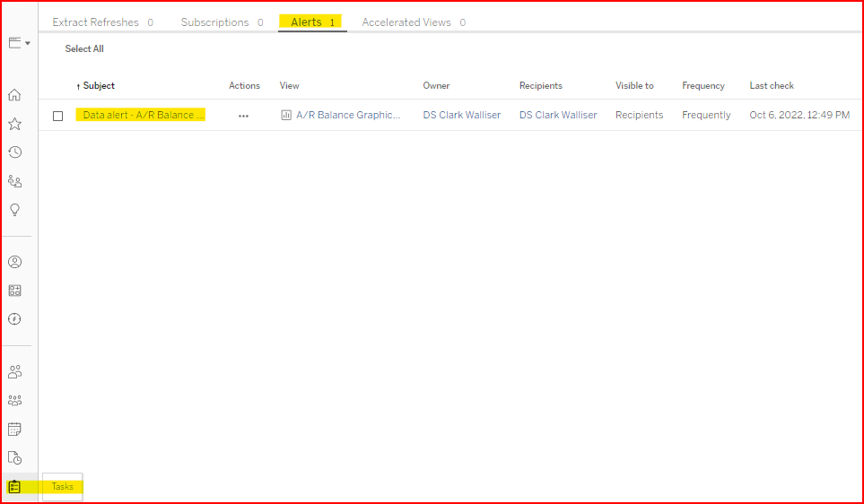
Task: Switch to the Subscriptions tab
Action: pyautogui.click(x=214, y=22)
